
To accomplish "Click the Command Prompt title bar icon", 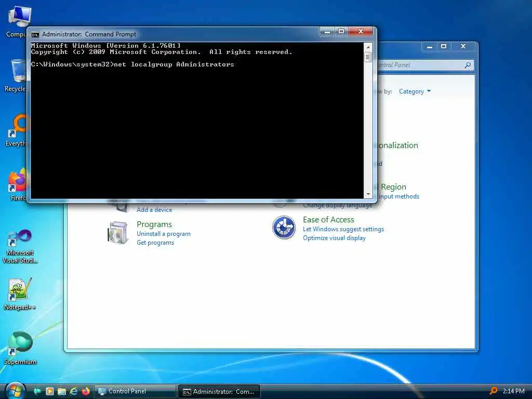I will tap(35, 35).
